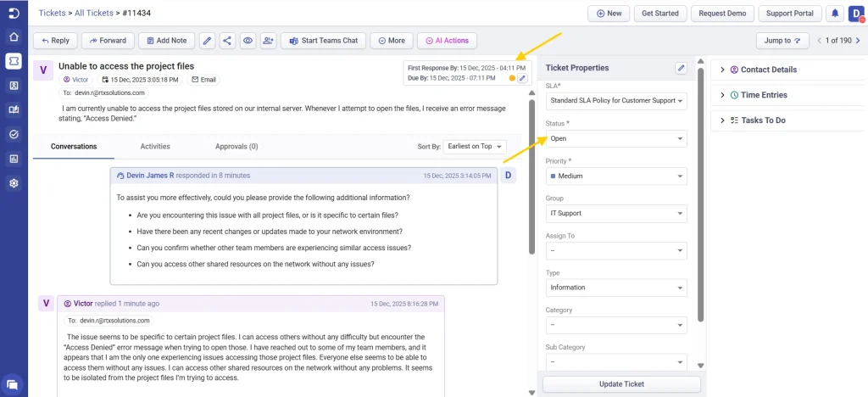This screenshot has width=868, height=397.
Task: Click the Request Demo button
Action: pyautogui.click(x=722, y=14)
